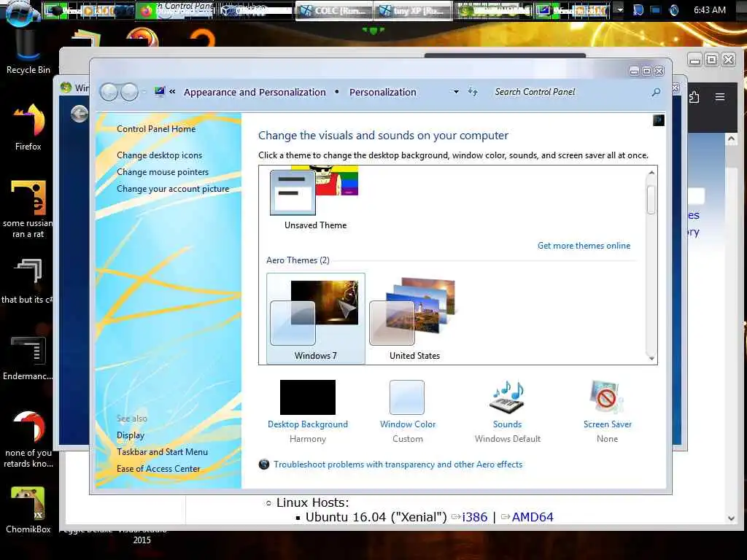The width and height of the screenshot is (747, 560).
Task: Select the Endermanc... desktop icon
Action: tap(28, 358)
